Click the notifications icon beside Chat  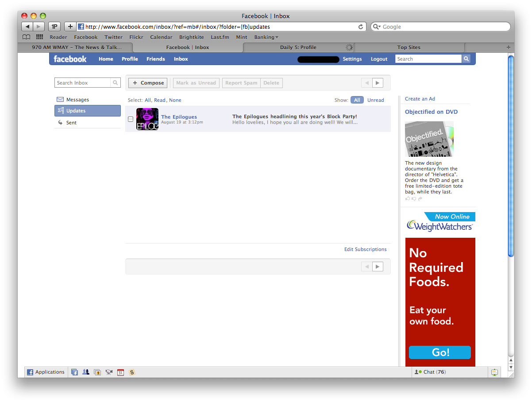click(494, 372)
